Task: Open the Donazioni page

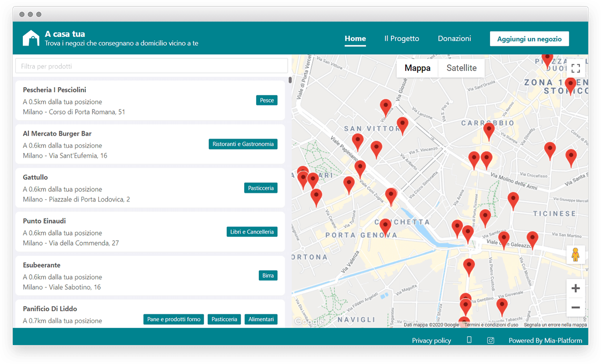Action: 454,39
